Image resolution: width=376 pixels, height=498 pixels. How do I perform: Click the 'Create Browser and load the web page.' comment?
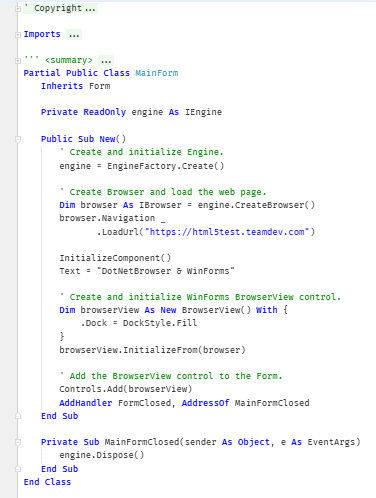click(x=163, y=192)
